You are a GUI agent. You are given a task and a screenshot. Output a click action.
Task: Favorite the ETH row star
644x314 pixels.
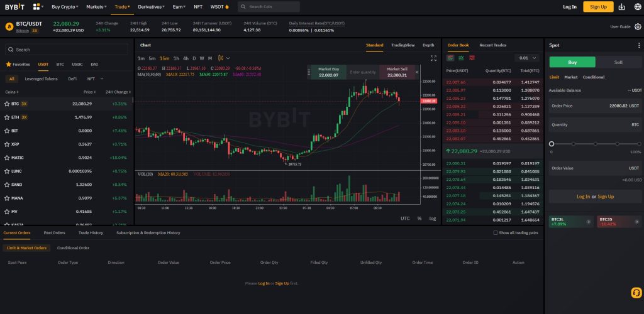coord(7,117)
